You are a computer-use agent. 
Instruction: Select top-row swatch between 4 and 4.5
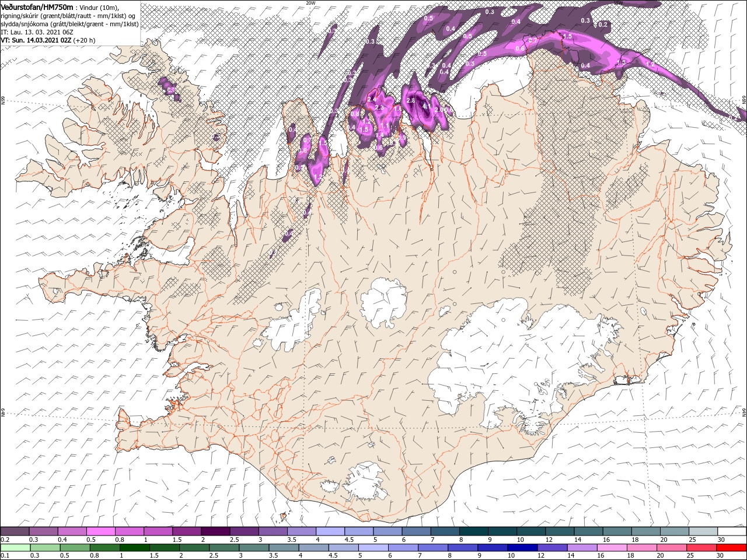(x=329, y=531)
